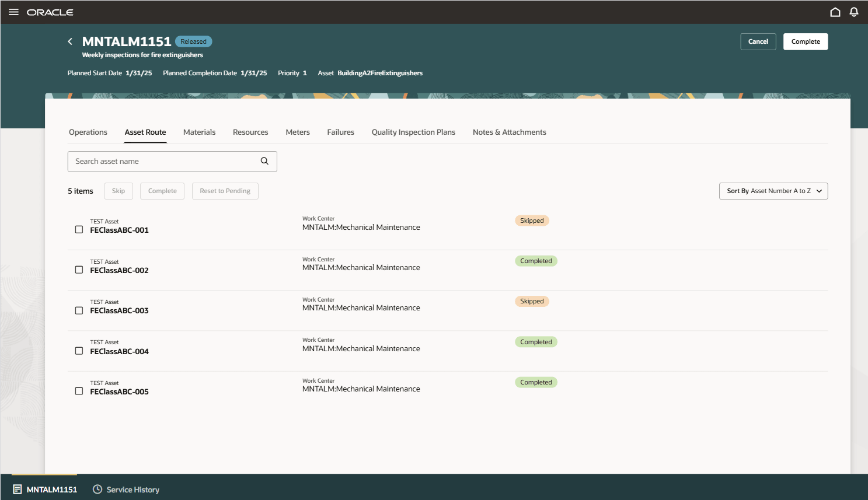The height and width of the screenshot is (500, 868).
Task: Select the FEClassABC-001 checkbox
Action: (79, 229)
